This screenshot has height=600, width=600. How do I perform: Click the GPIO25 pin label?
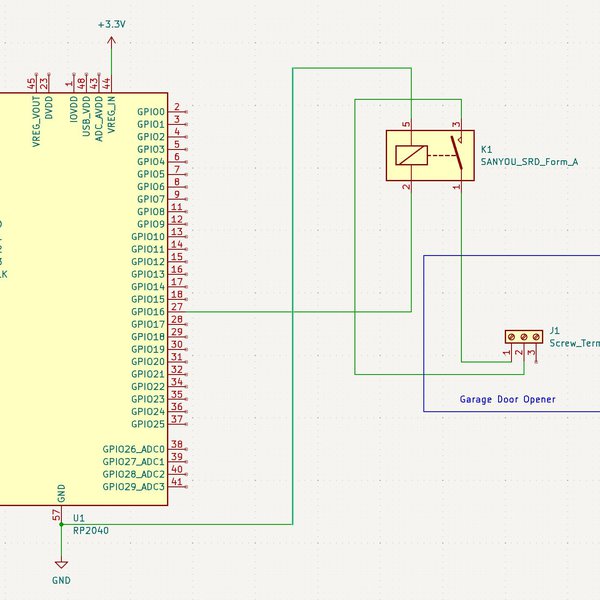[148, 424]
